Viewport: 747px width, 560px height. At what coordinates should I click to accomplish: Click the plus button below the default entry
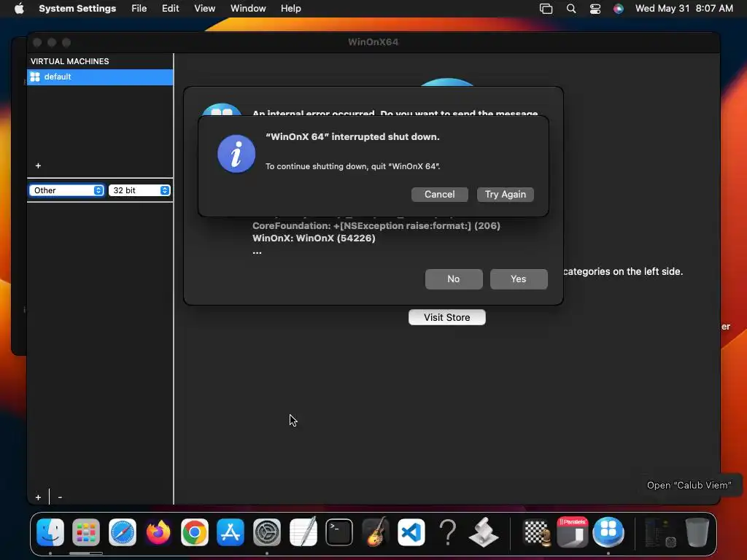point(38,166)
